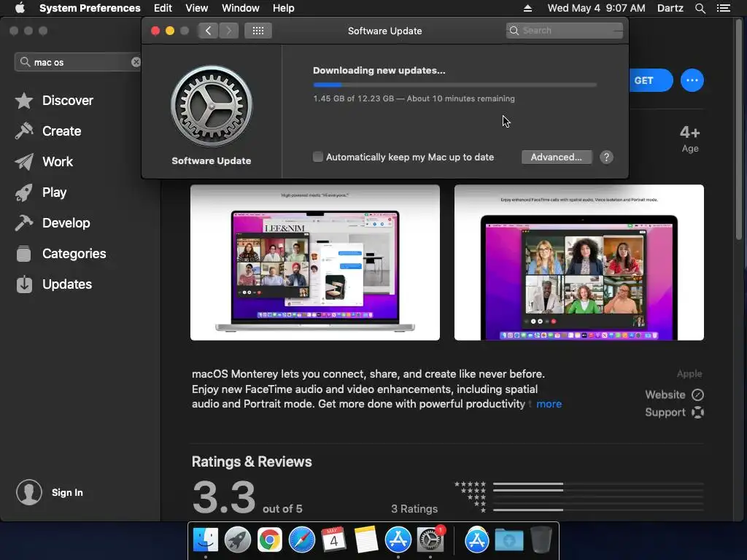Click the App Store window scrollbar
747x560 pixels.
[739, 128]
